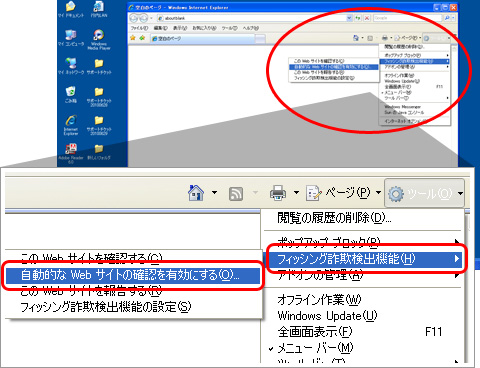This screenshot has height=368, width=480.
Task: Expand アドオンの管理(A) in the enlarged menu
Action: tap(363, 275)
